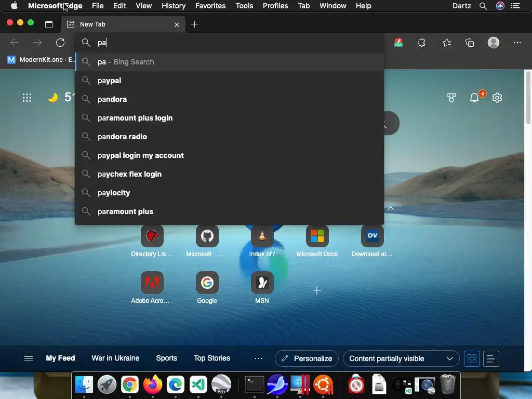Open the GitHub quick link tile

[x=207, y=235]
